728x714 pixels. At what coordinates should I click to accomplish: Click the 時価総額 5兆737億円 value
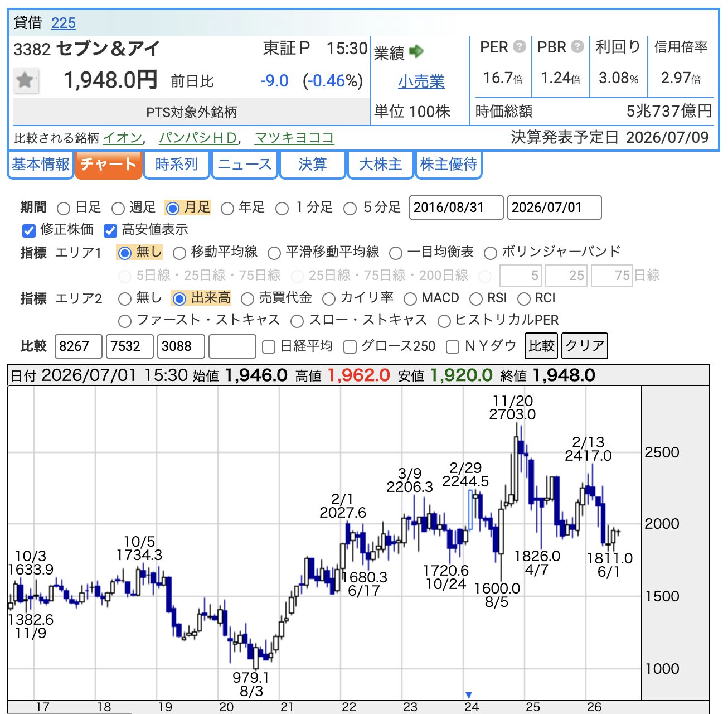point(669,111)
